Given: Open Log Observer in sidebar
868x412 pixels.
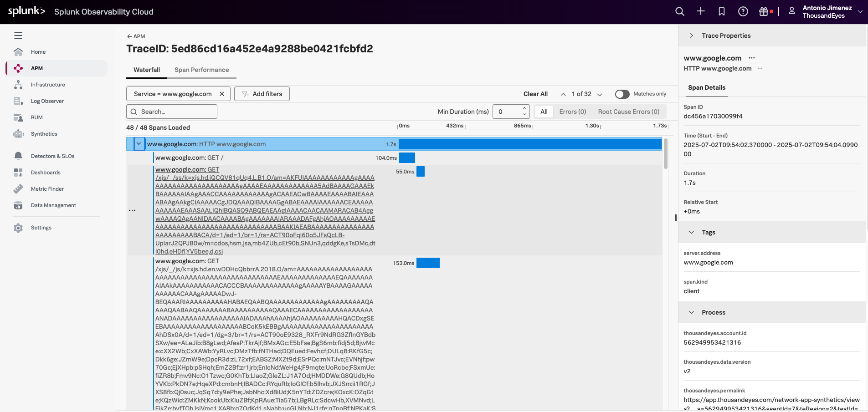Looking at the screenshot, I should [x=47, y=101].
